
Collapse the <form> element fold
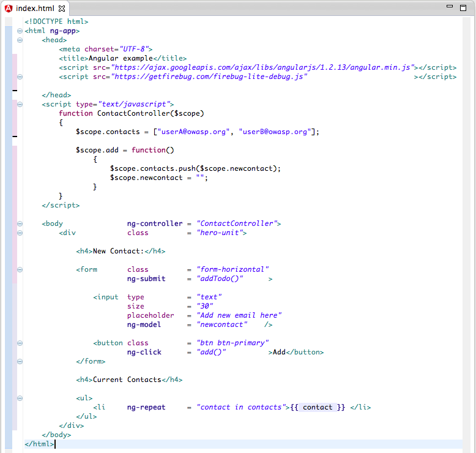[20, 269]
